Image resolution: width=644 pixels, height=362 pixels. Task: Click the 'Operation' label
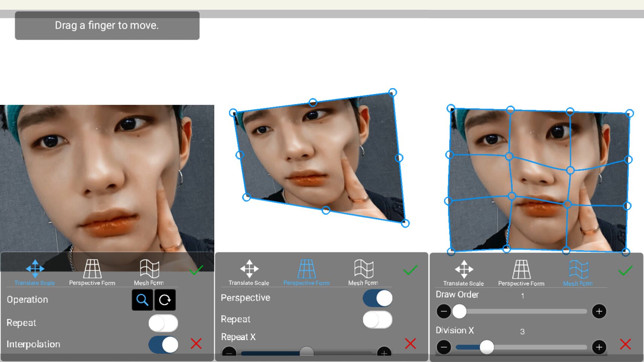27,300
